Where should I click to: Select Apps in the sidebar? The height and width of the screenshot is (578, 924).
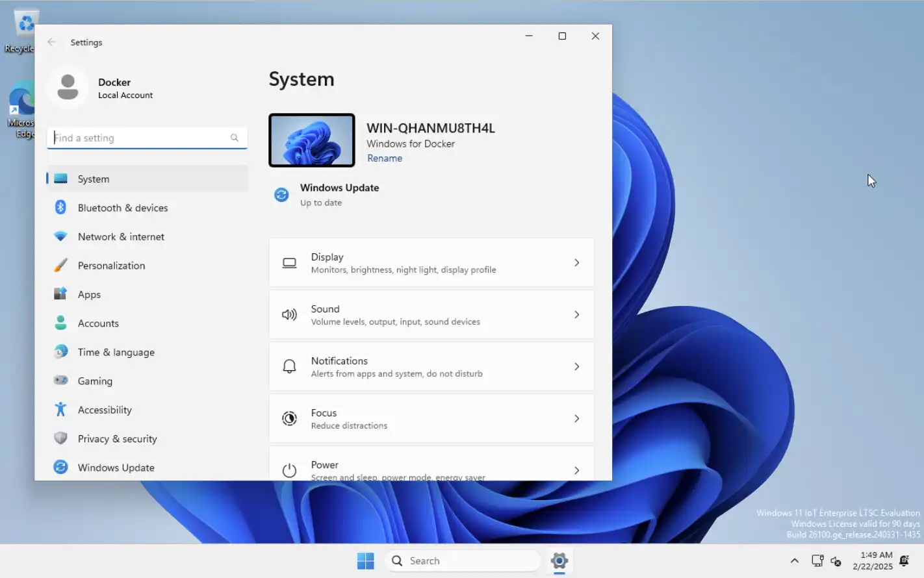[89, 295]
